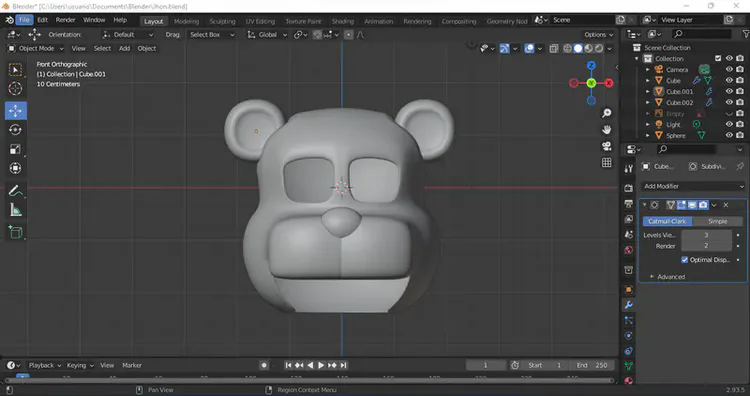
Task: Disable Light in renders via camera icon
Action: pos(740,124)
